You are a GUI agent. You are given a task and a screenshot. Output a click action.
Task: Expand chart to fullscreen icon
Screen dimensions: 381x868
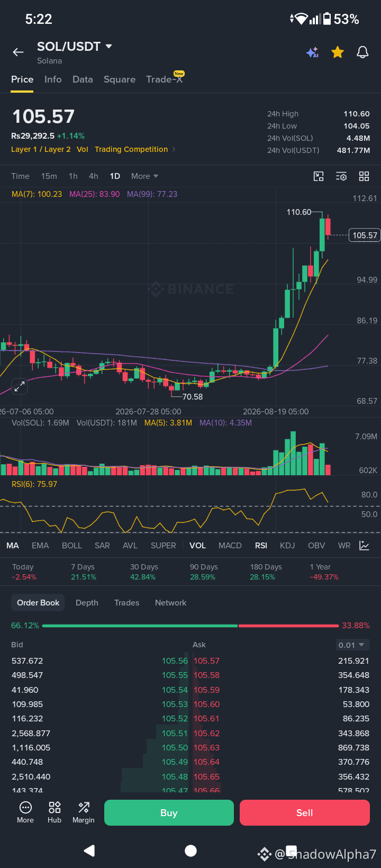tap(20, 386)
